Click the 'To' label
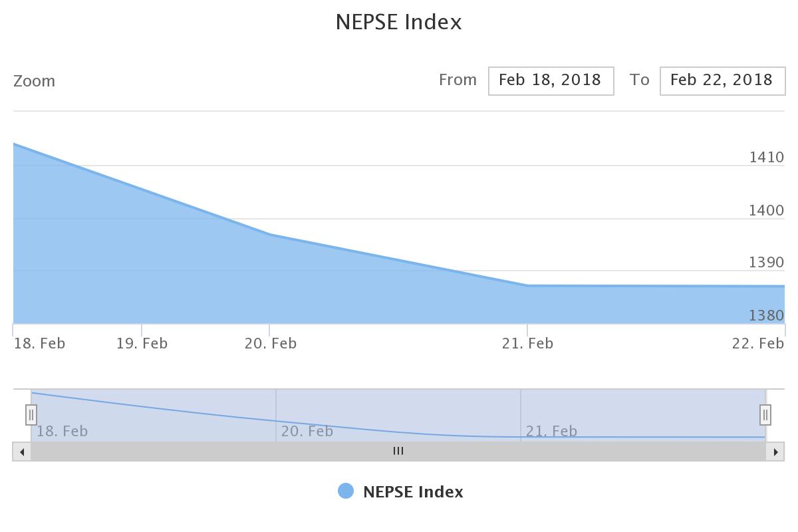Screen dimensions: 798x532 640,80
